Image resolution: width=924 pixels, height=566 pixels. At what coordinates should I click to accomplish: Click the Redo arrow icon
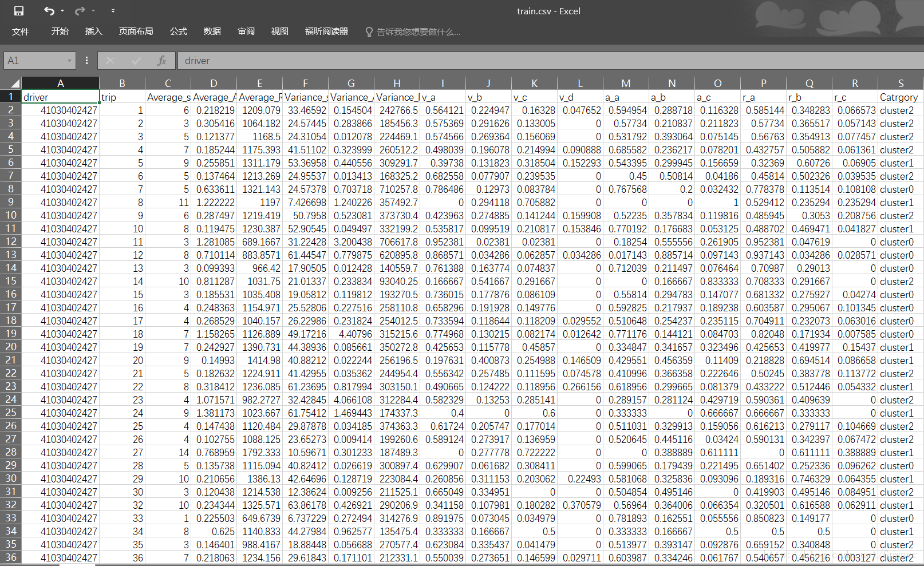coord(80,11)
